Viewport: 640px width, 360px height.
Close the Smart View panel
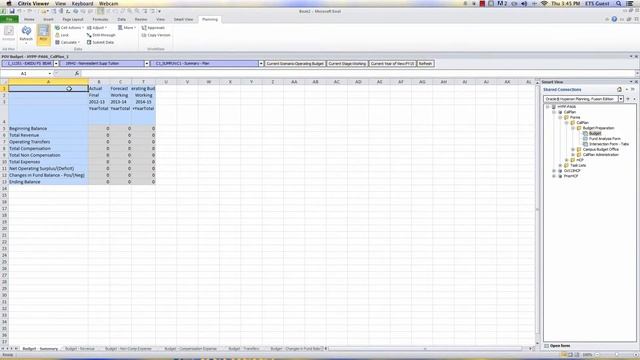point(636,82)
